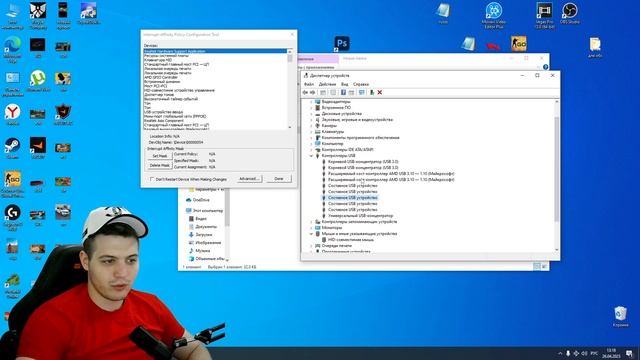
Task: Expand the Мониторы node
Action: (x=311, y=228)
